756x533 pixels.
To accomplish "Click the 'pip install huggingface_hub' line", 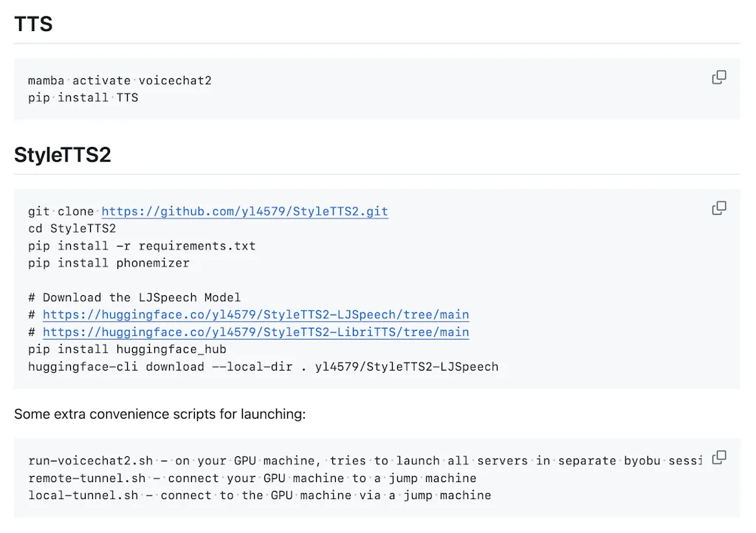I will 127,349.
